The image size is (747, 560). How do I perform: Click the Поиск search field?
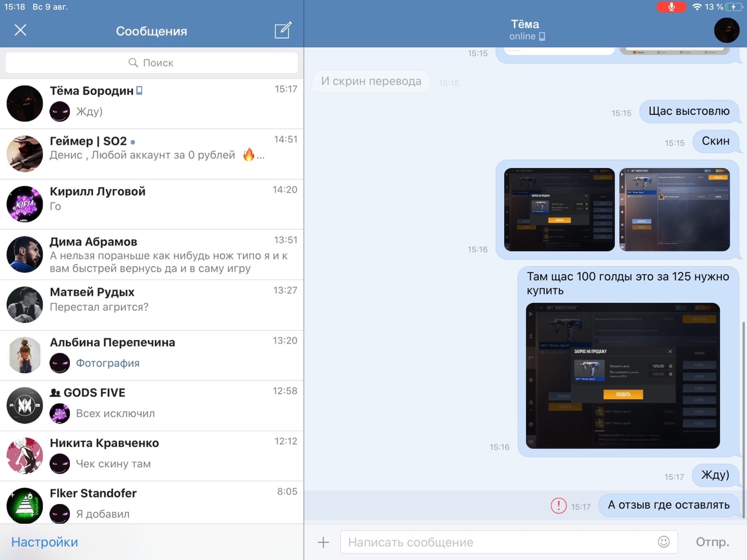(152, 62)
